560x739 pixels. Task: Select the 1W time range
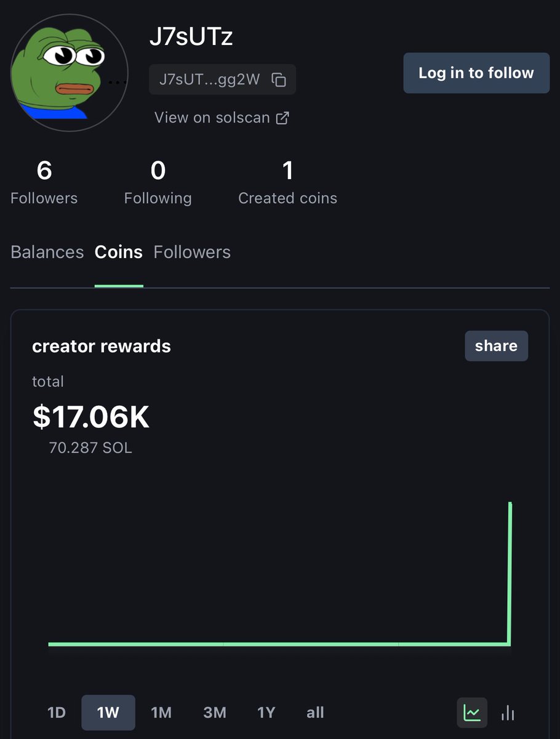point(108,713)
